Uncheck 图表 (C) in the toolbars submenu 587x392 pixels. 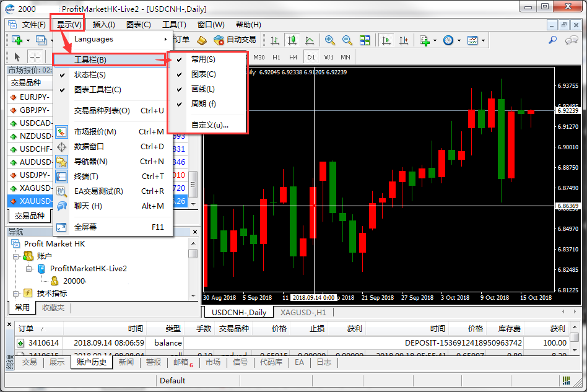click(x=204, y=74)
